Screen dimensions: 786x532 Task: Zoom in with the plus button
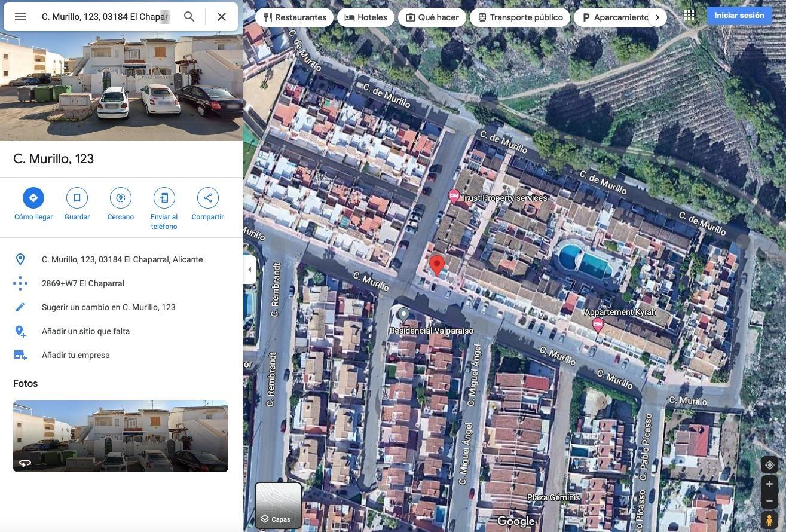click(x=769, y=484)
